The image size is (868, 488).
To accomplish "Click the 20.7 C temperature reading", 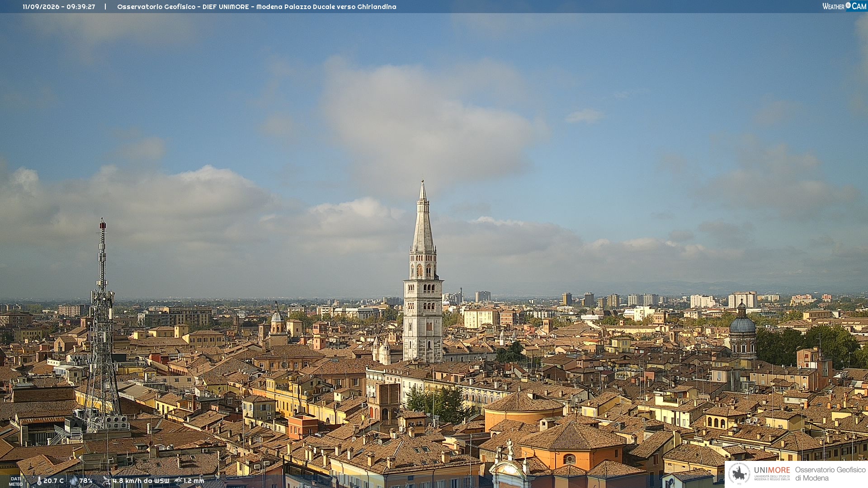I will coord(54,481).
